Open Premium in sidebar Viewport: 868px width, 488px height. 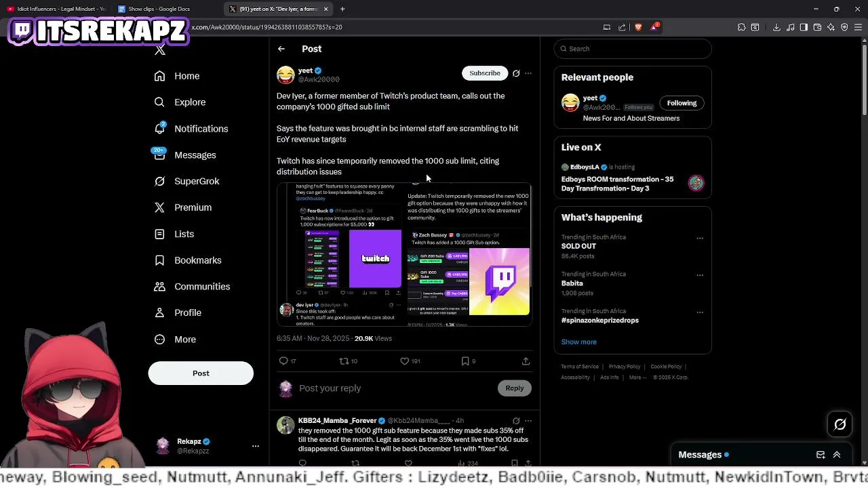click(x=183, y=207)
